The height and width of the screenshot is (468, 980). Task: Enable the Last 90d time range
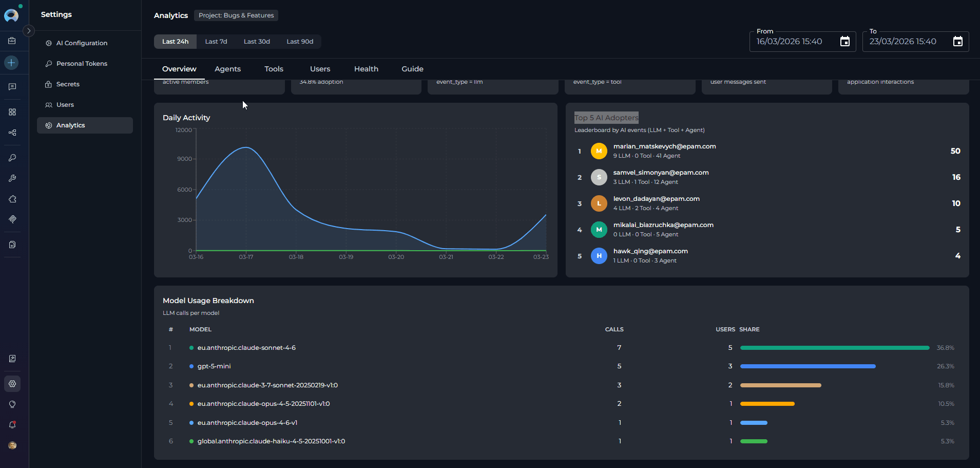[x=300, y=41]
